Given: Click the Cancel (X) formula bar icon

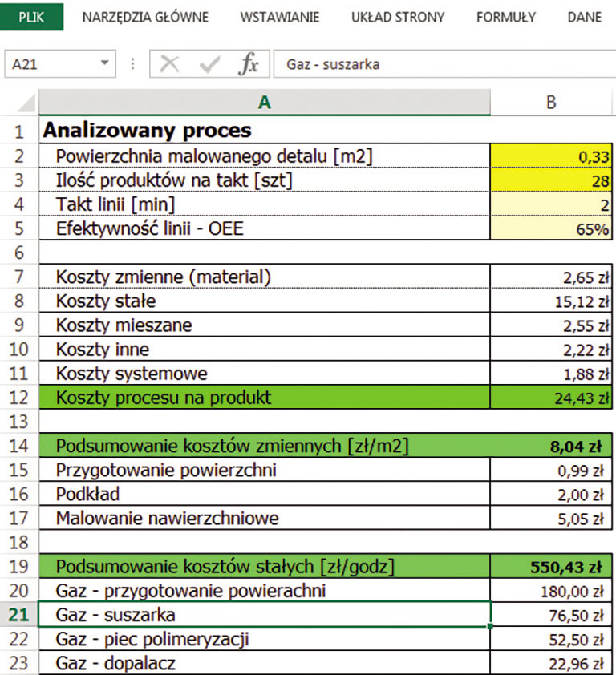Looking at the screenshot, I should (x=169, y=64).
